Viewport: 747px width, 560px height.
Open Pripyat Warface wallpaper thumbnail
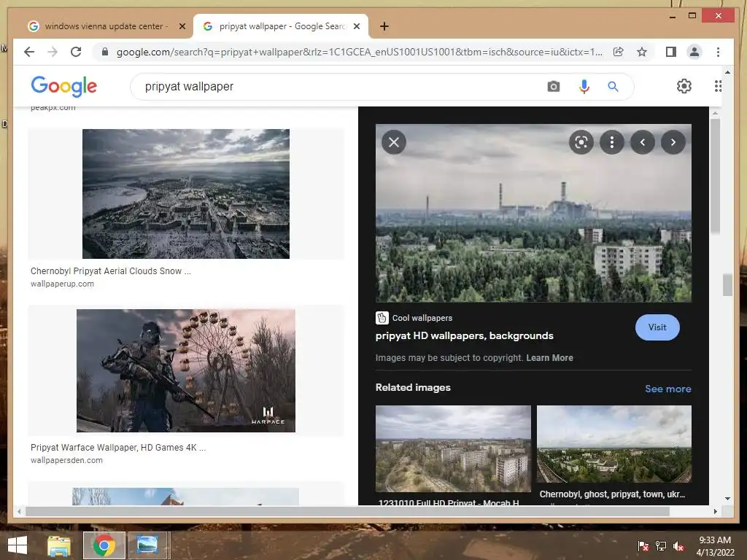[x=186, y=370]
